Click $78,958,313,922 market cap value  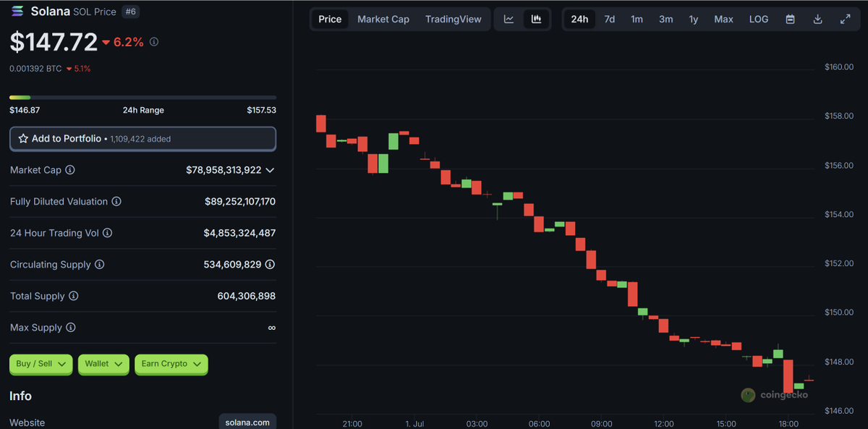224,170
